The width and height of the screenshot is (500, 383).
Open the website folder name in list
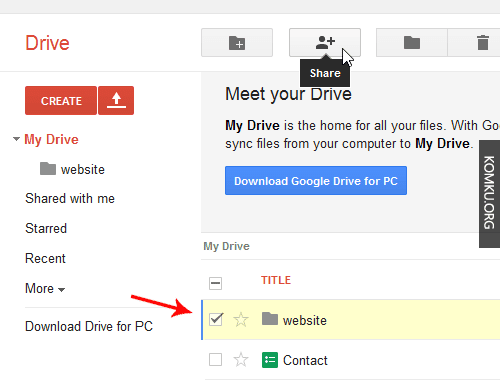(x=305, y=320)
